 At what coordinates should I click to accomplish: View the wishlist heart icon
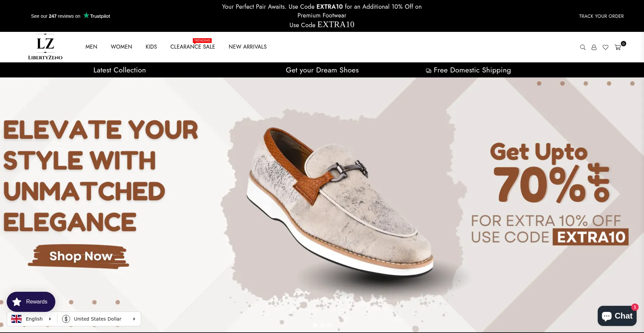[x=605, y=47]
